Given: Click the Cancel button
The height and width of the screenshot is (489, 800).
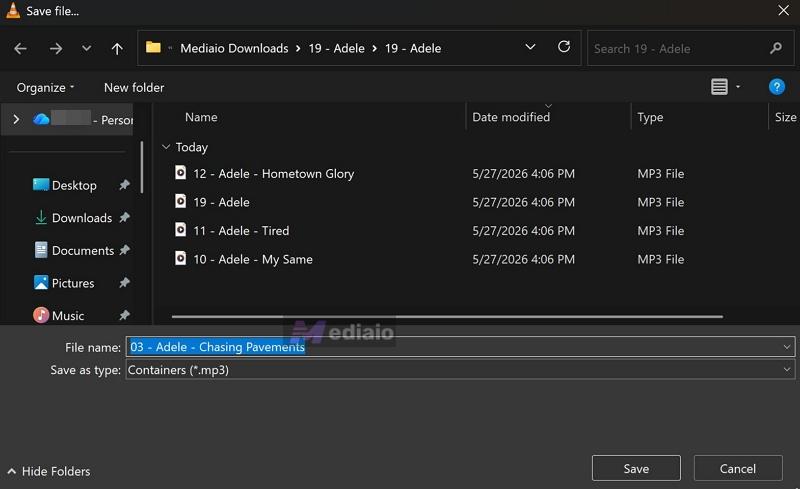Looking at the screenshot, I should click(x=738, y=468).
